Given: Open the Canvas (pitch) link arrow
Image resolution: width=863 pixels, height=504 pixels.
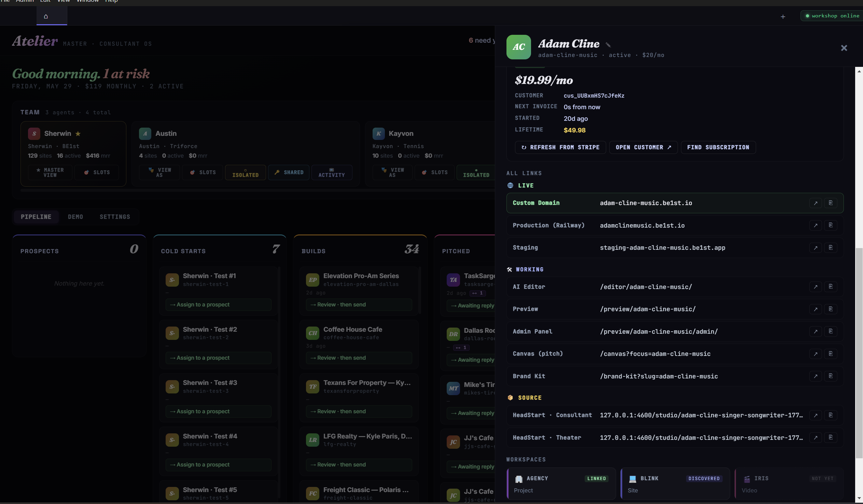Looking at the screenshot, I should [x=816, y=354].
